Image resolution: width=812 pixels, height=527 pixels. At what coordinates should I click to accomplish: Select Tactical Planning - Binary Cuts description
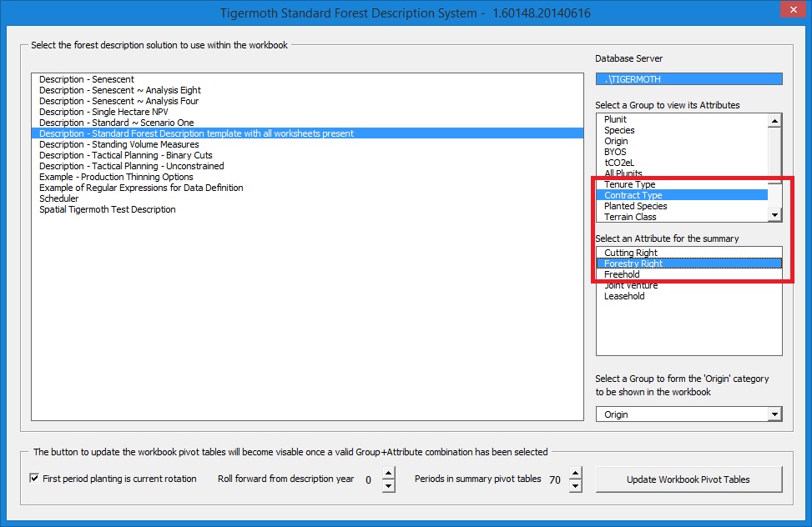pos(307,155)
